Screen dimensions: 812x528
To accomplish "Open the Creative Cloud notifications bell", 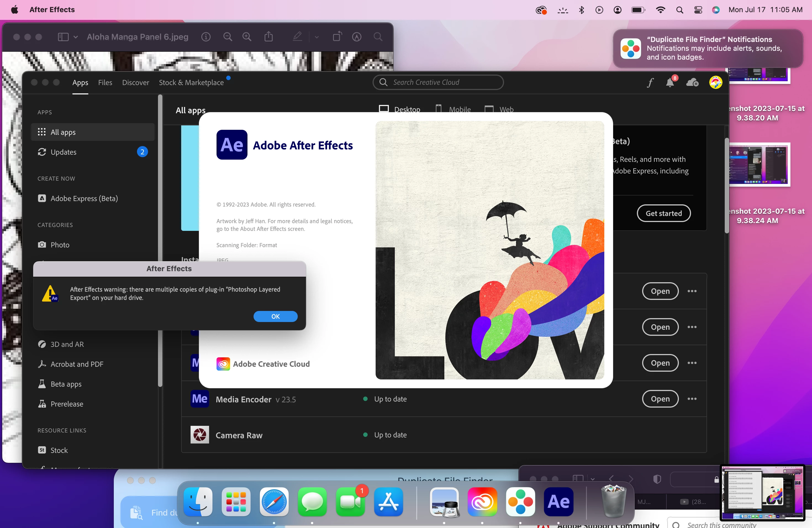I will click(x=670, y=83).
